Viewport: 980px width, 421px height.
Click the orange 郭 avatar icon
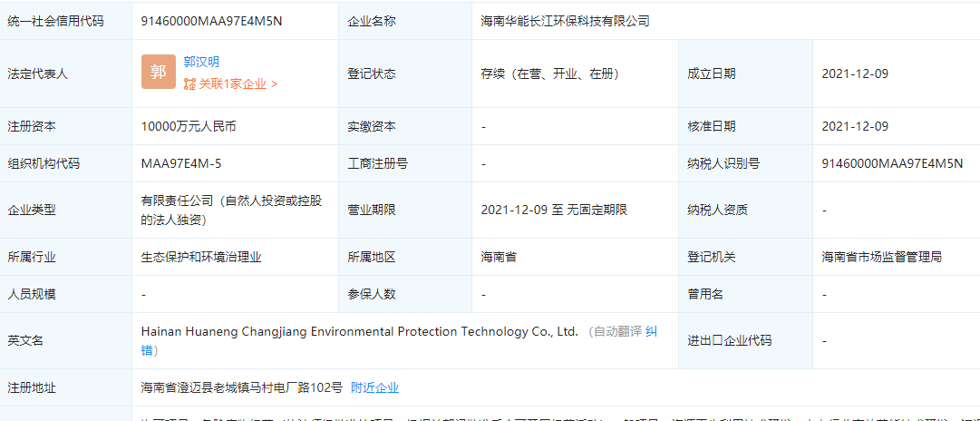159,73
